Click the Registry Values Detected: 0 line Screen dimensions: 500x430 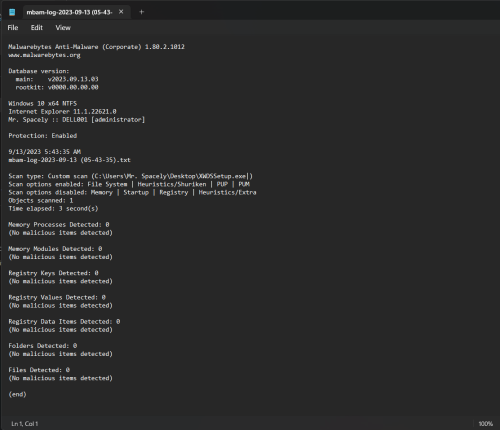[57, 297]
